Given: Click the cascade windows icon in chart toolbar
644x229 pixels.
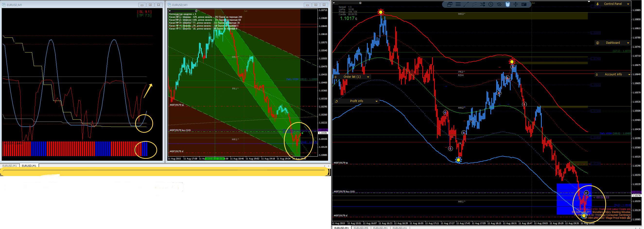Looking at the screenshot, I should (x=450, y=4).
